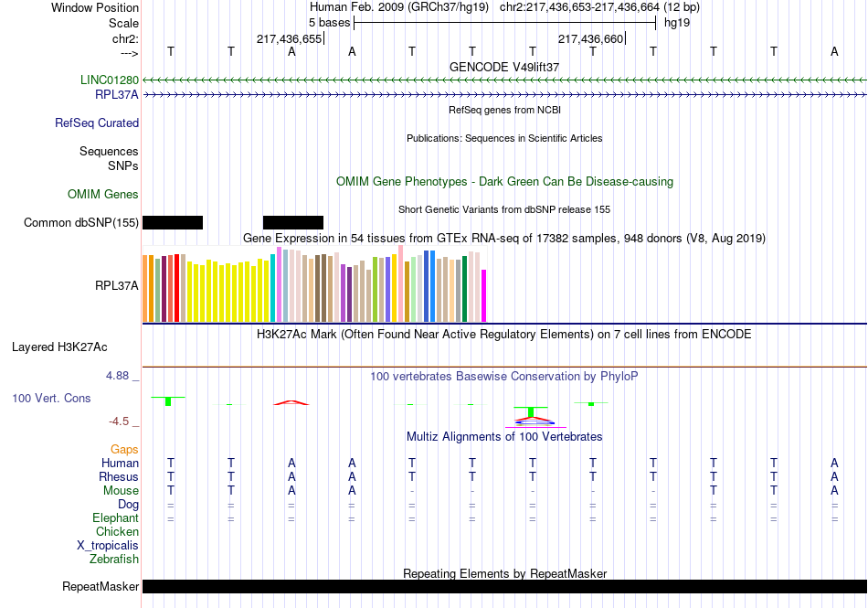
Task: Click the Sequences track label
Action: point(109,151)
